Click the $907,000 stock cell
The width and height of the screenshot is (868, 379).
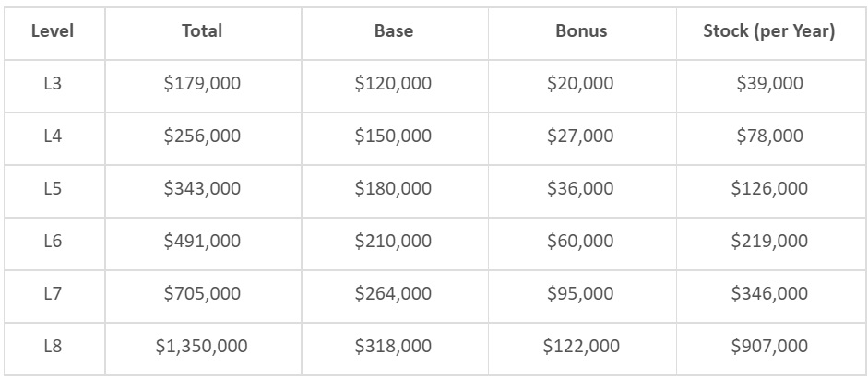click(x=769, y=347)
